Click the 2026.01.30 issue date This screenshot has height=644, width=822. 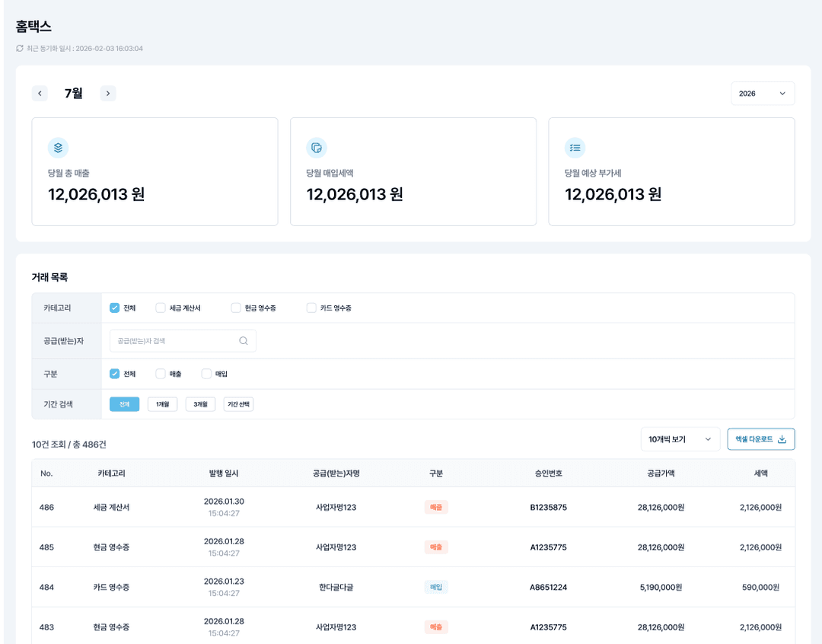pyautogui.click(x=224, y=502)
